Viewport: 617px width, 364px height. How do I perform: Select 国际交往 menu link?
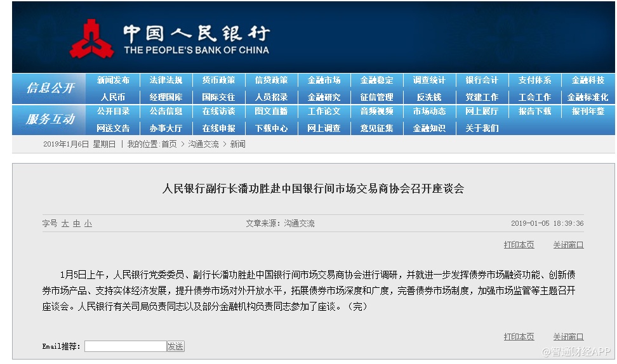click(x=218, y=97)
